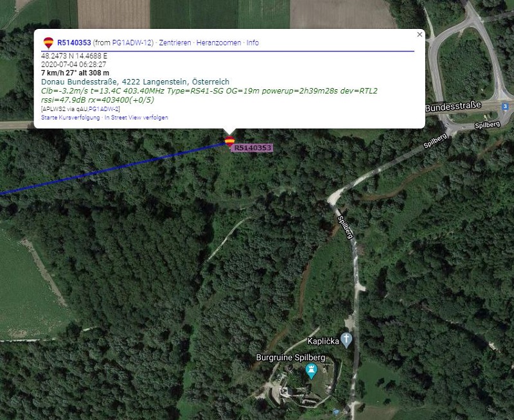Click the Donau Bundesstraße address line
This screenshot has height=420, width=514.
point(135,82)
